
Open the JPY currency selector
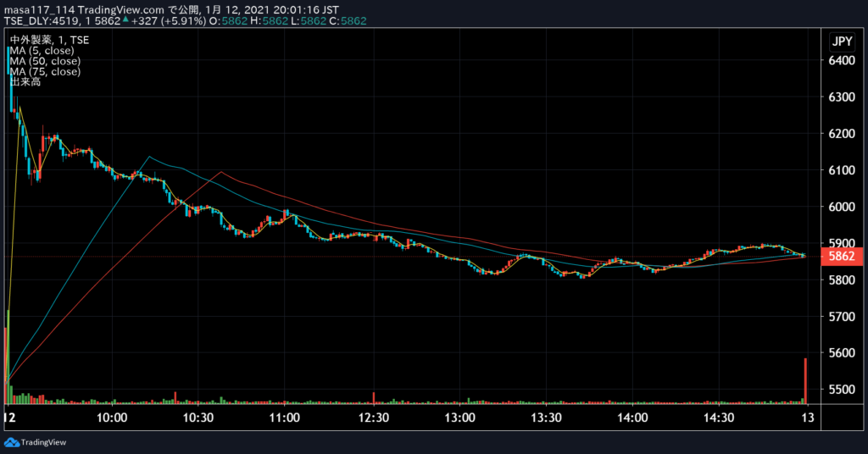(x=842, y=42)
